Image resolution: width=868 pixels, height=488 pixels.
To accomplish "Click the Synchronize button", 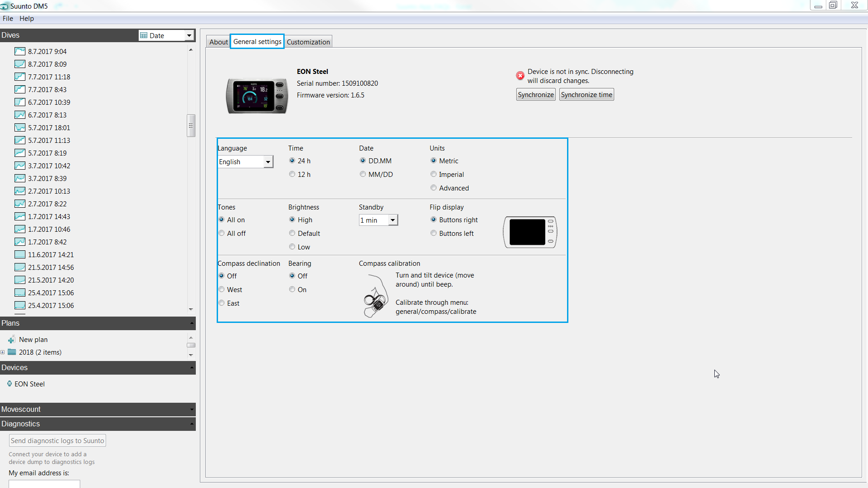I will tap(536, 95).
